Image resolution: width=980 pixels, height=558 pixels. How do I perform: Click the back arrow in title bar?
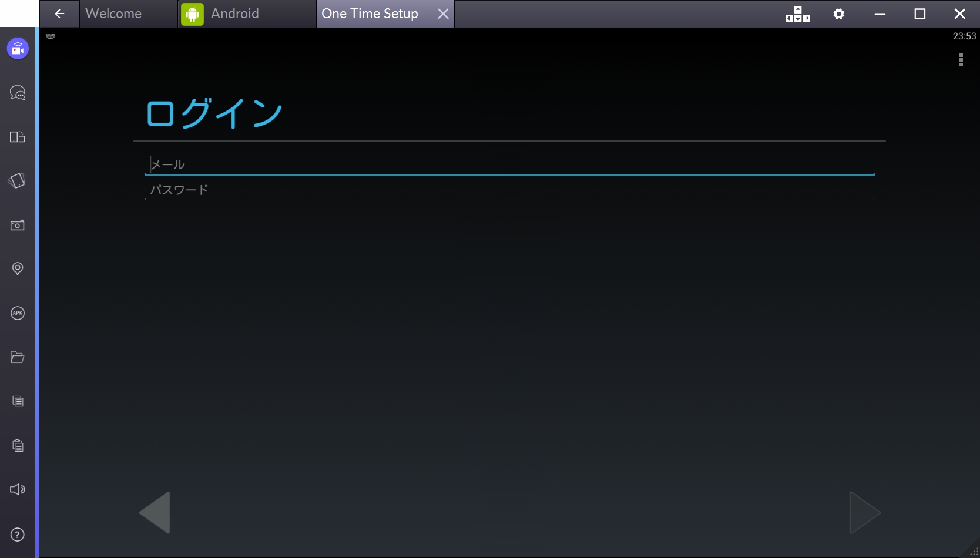(59, 14)
